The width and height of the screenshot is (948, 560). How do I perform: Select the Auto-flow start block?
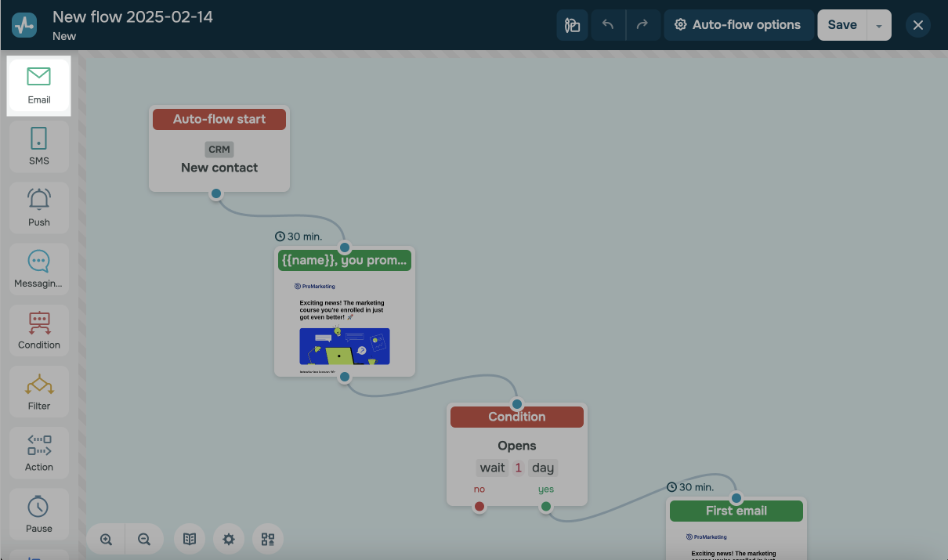pyautogui.click(x=219, y=149)
